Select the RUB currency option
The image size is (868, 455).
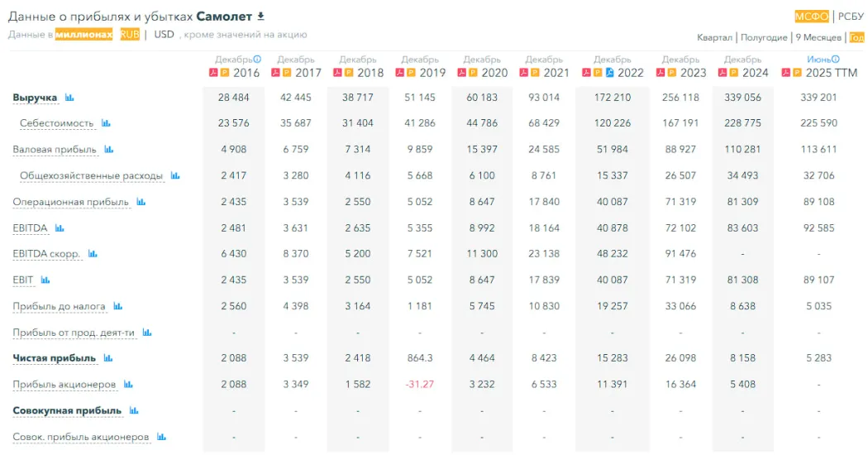130,35
